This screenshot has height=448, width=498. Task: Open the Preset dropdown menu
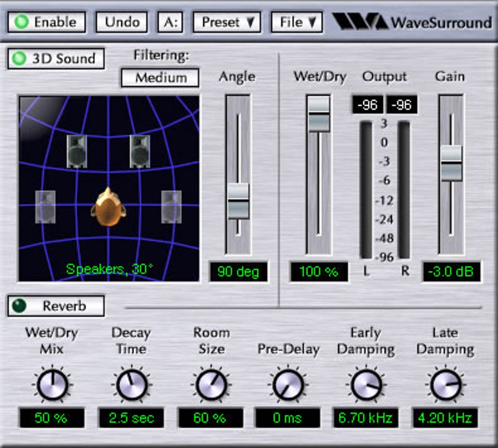tap(227, 22)
